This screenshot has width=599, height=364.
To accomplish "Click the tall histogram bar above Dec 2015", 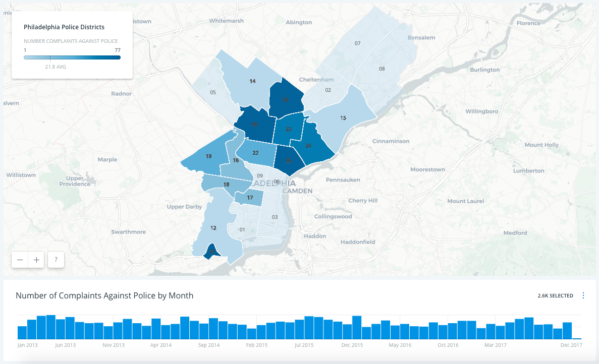I will point(357,327).
